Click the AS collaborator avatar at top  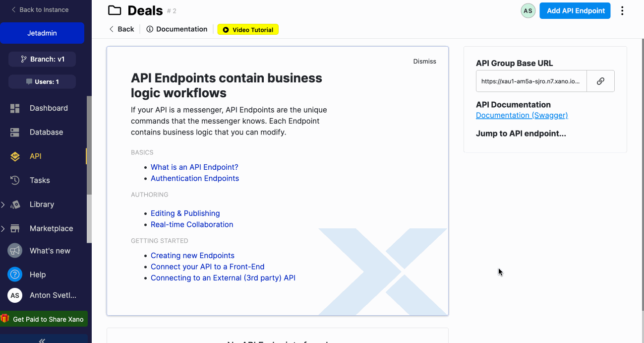(x=528, y=11)
